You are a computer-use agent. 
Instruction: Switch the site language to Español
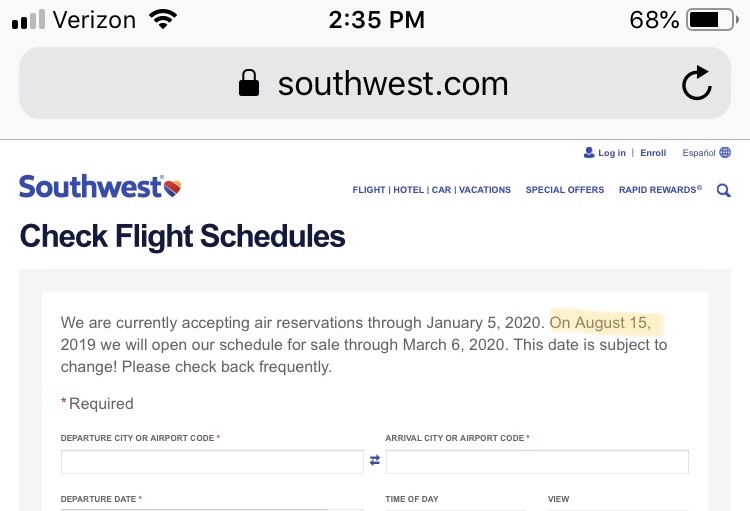698,153
